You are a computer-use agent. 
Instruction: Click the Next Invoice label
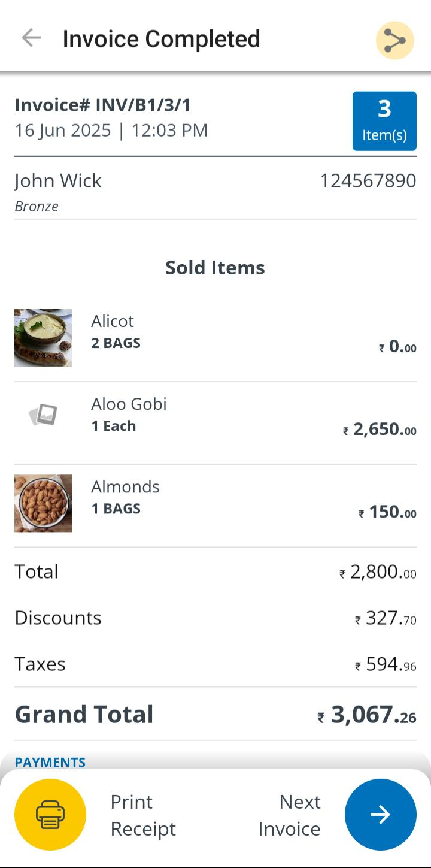tap(290, 815)
